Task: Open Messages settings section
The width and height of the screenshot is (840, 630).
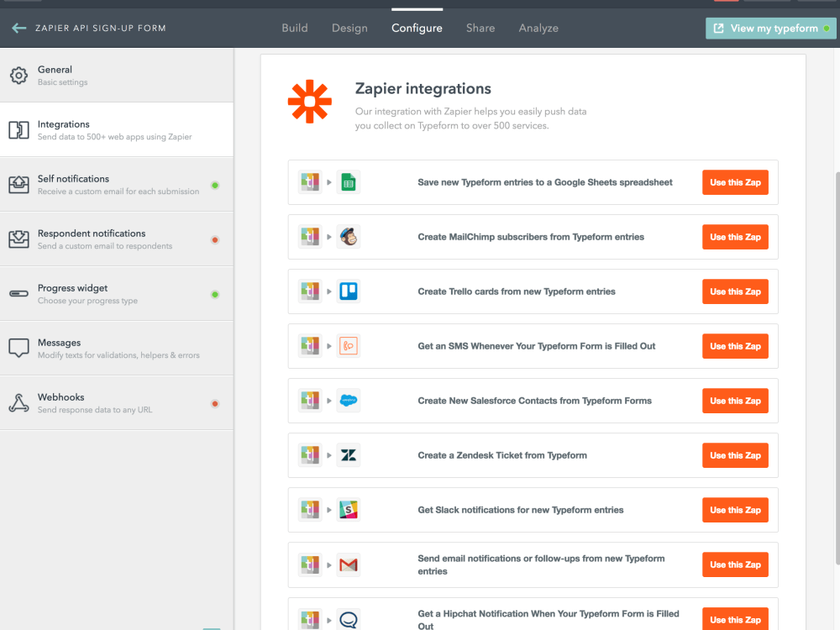Action: pos(117,349)
